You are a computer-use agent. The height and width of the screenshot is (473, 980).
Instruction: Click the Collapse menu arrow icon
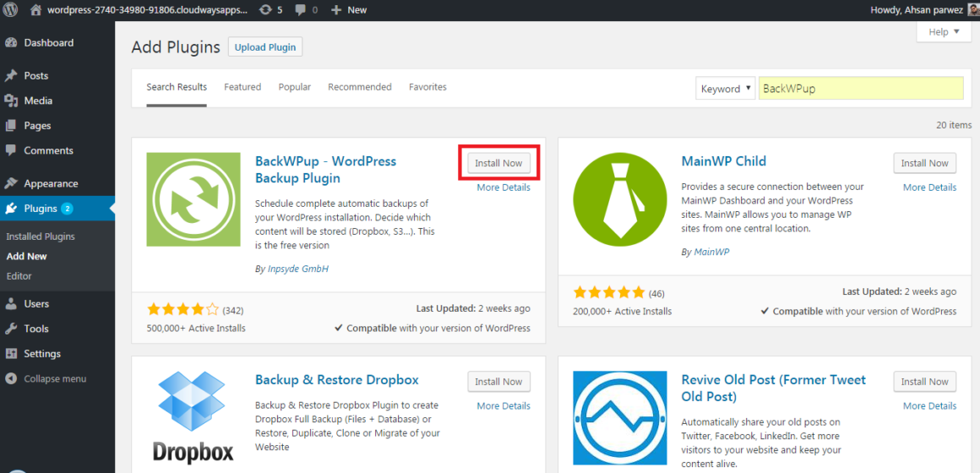pyautogui.click(x=11, y=378)
